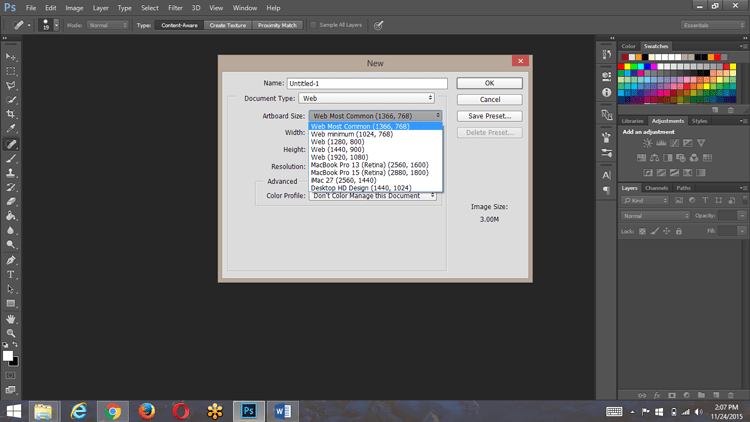This screenshot has width=750, height=422.
Task: Add a Brightness/Contrast adjustment
Action: point(648,143)
